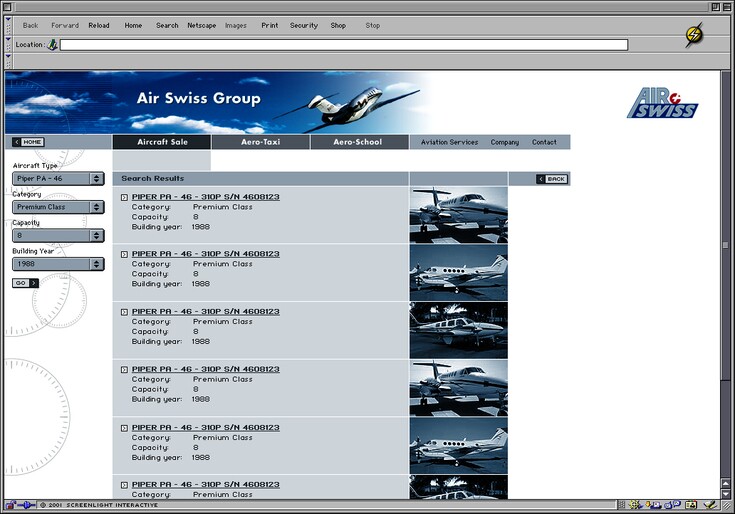The width and height of the screenshot is (735, 514).
Task: Open the Aircraft Type dropdown
Action: coord(58,179)
